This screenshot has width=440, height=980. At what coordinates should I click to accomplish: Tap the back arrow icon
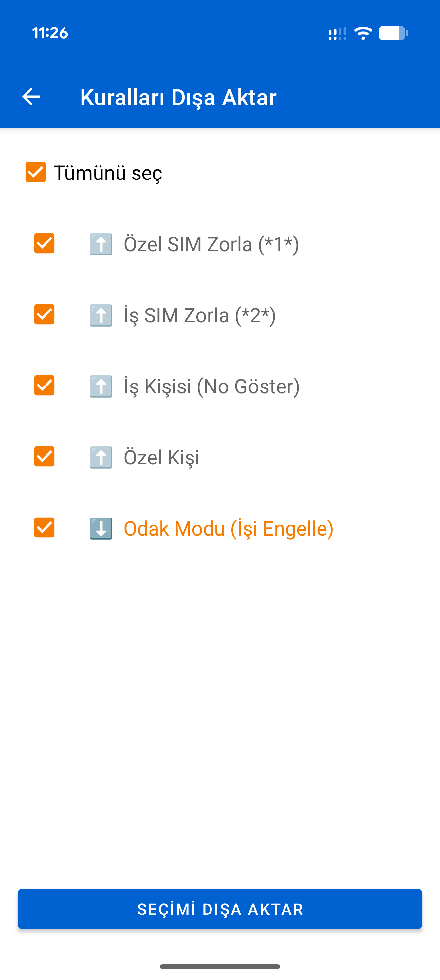(31, 97)
